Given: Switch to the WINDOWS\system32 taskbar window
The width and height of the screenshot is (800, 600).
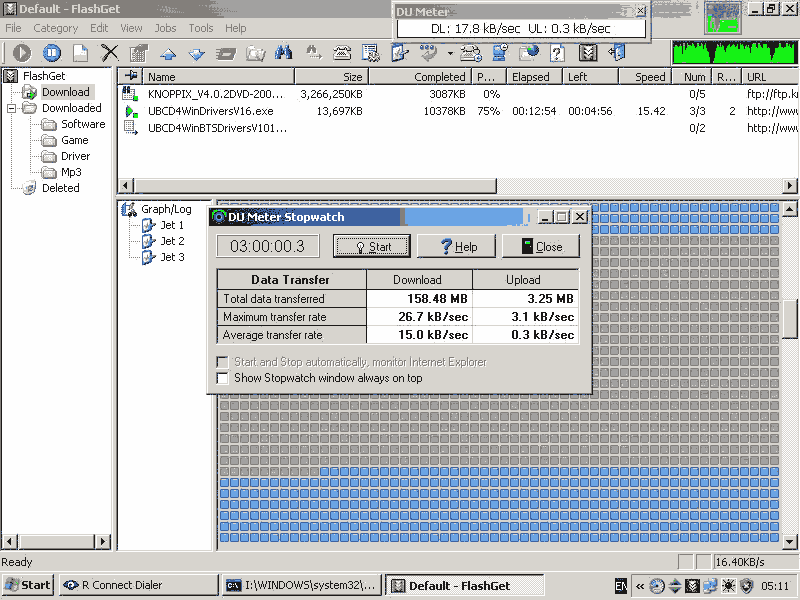Looking at the screenshot, I should tap(303, 585).
